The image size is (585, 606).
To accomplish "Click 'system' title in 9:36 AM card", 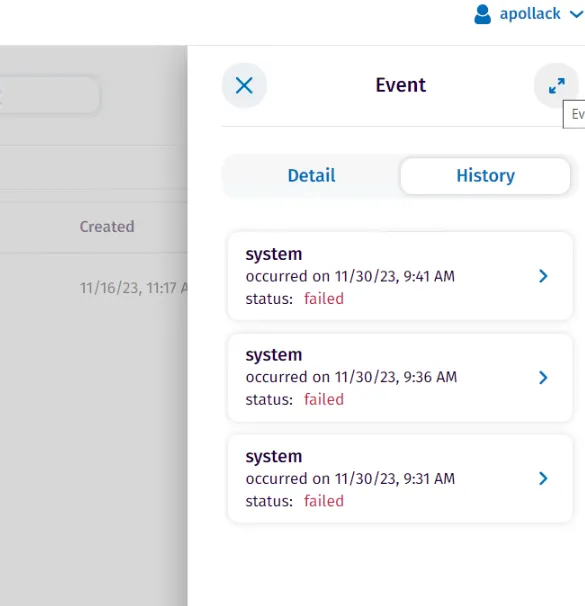I will click(x=274, y=355).
